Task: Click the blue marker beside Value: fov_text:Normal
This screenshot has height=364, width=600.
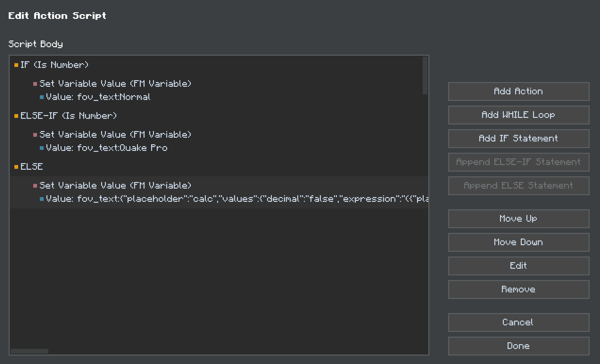Action: [x=42, y=97]
